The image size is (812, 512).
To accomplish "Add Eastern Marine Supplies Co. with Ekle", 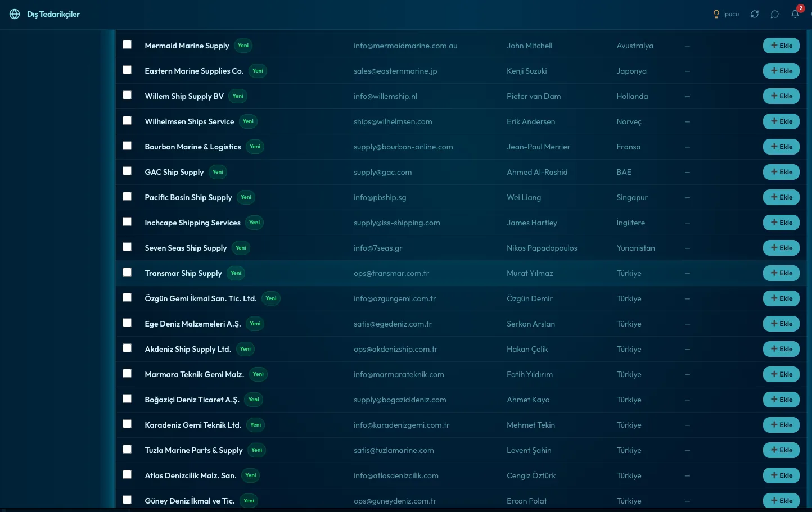I will [781, 71].
